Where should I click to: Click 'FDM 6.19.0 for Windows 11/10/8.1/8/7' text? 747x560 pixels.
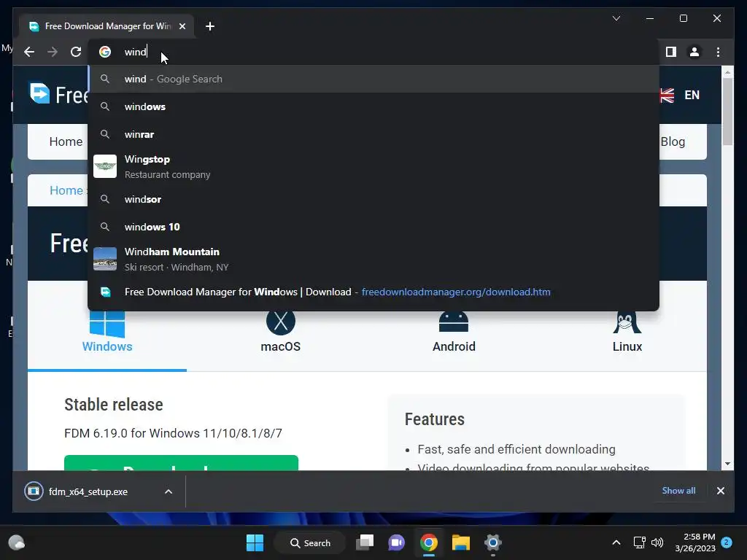click(173, 433)
